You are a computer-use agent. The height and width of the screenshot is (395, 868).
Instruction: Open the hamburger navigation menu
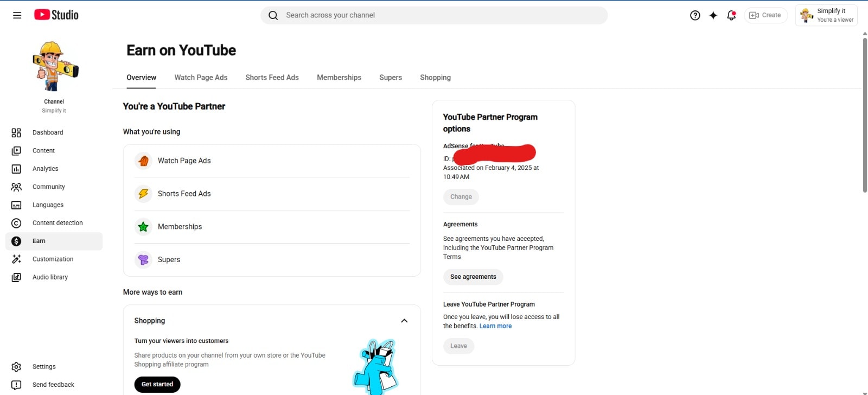click(17, 15)
